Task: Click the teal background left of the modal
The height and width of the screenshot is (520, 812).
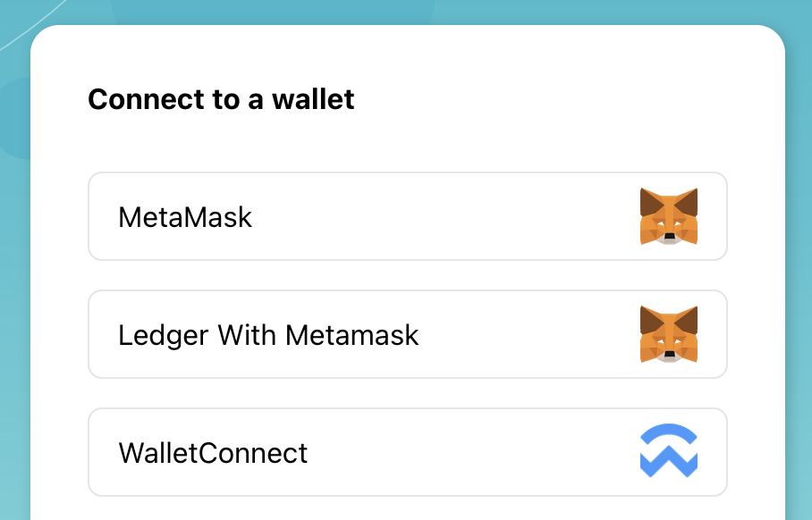Action: [x=14, y=313]
